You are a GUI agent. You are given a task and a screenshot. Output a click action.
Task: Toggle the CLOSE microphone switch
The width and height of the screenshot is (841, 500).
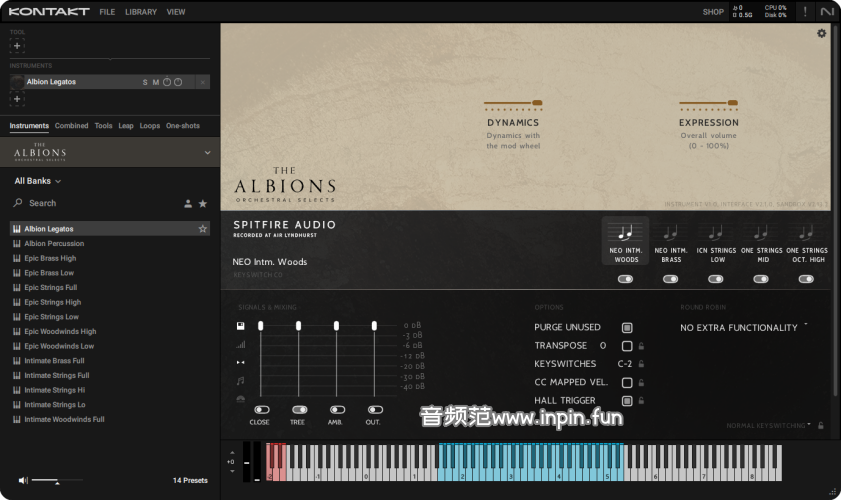pos(262,410)
